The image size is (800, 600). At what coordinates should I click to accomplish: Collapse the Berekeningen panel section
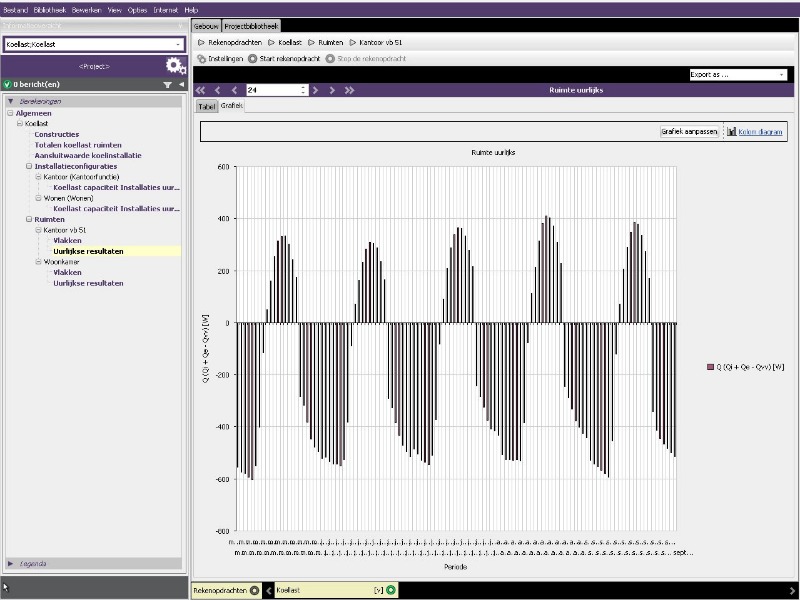click(11, 102)
